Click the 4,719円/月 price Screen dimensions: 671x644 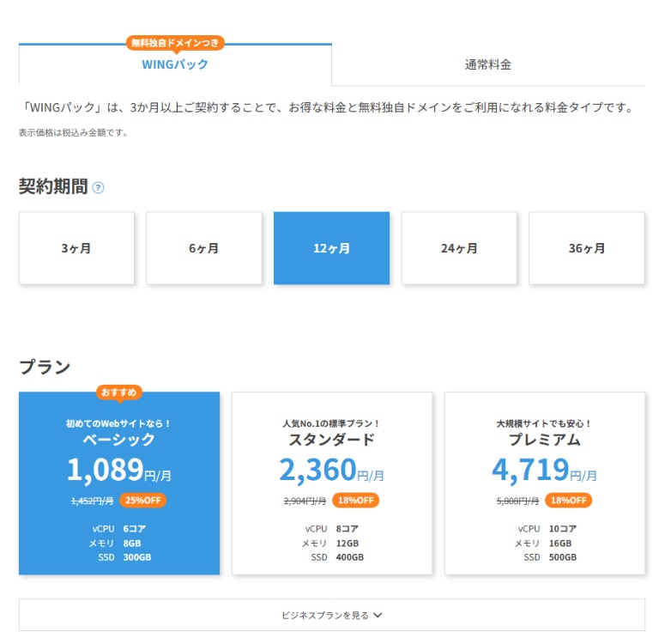544,471
